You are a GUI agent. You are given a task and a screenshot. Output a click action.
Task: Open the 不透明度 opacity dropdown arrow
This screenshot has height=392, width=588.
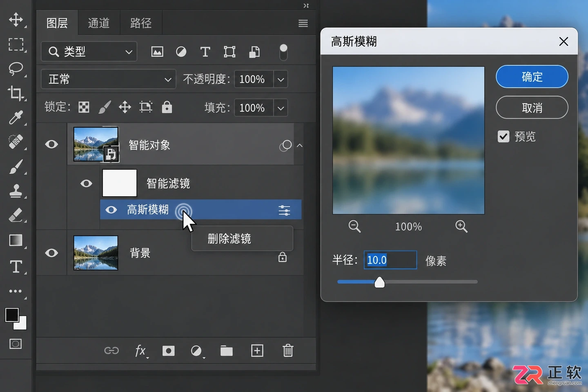click(x=281, y=79)
